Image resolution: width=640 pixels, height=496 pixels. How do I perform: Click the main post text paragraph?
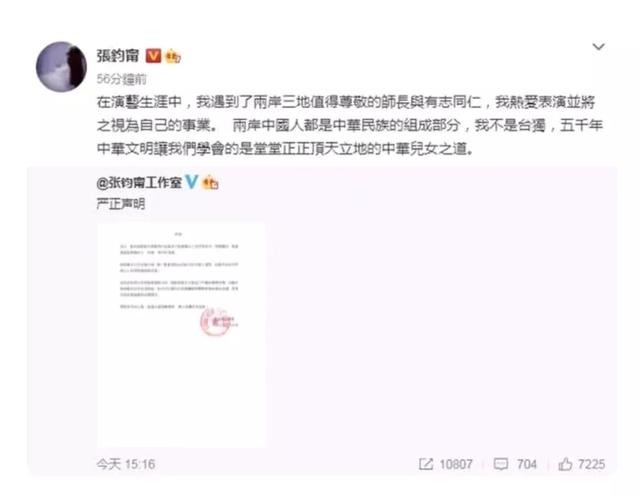point(349,125)
